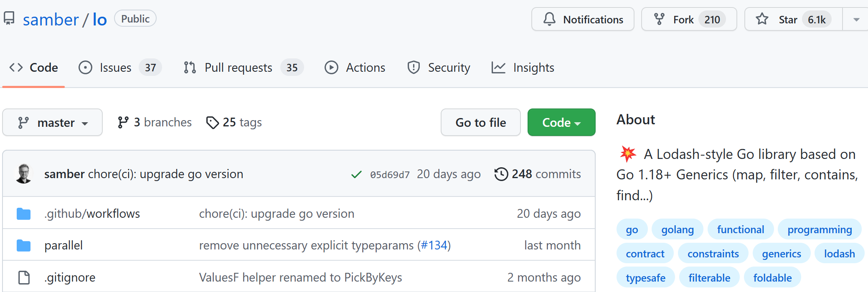The image size is (868, 292).
Task: View the 3 branches link
Action: tap(155, 122)
